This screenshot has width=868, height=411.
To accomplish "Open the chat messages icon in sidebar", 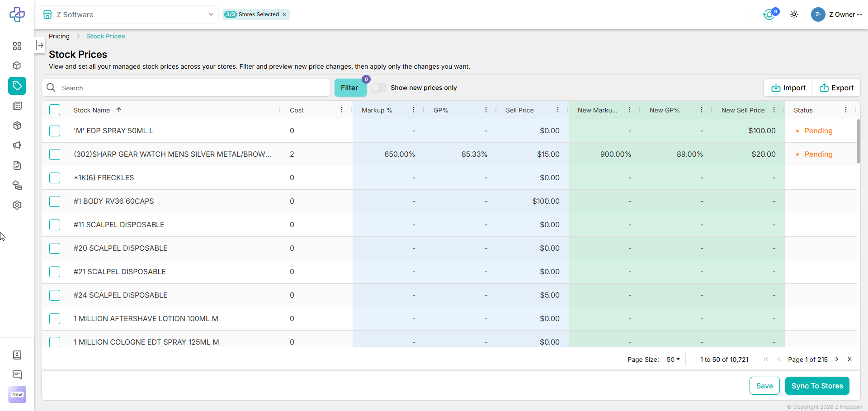I will (x=17, y=375).
